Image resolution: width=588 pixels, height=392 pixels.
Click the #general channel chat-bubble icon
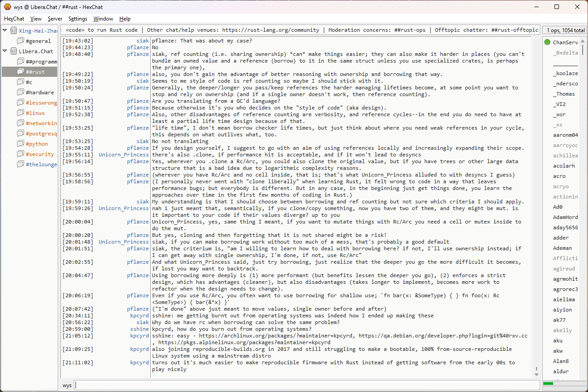coord(21,41)
